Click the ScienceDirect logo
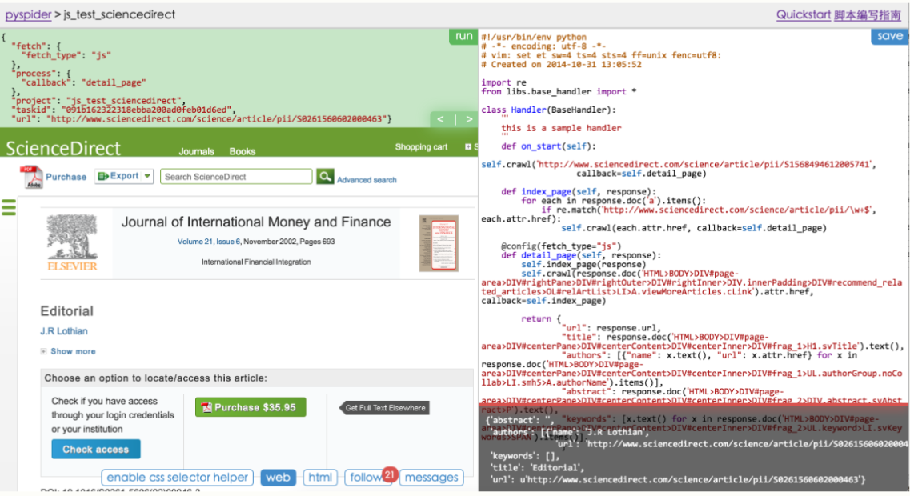This screenshot has height=496, width=910. [63, 149]
